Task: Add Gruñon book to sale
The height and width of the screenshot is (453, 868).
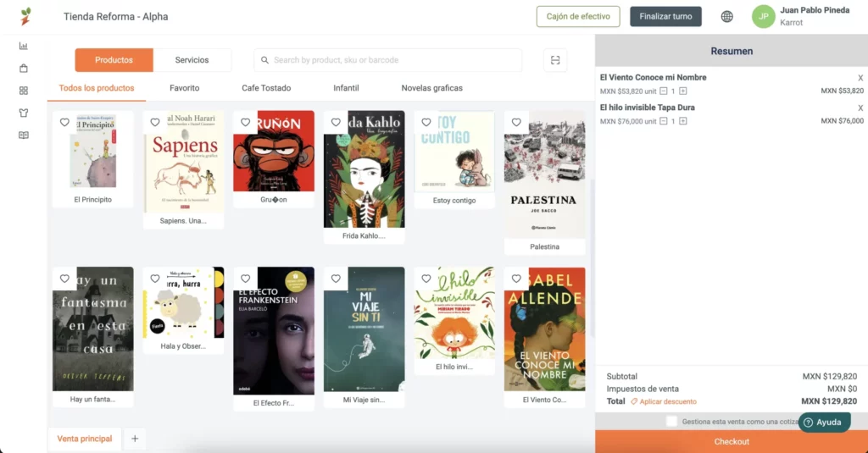Action: pos(274,159)
